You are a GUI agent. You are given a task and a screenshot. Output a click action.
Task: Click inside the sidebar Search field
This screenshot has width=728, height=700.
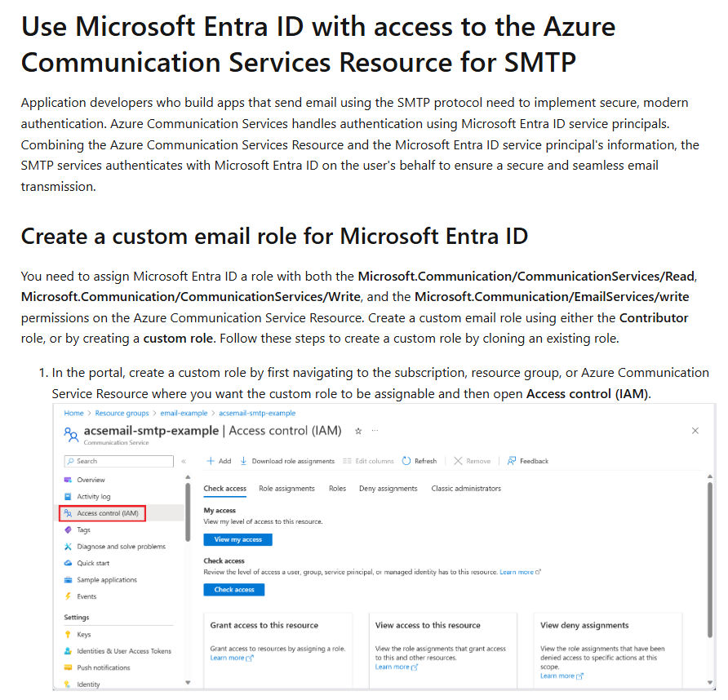point(118,461)
